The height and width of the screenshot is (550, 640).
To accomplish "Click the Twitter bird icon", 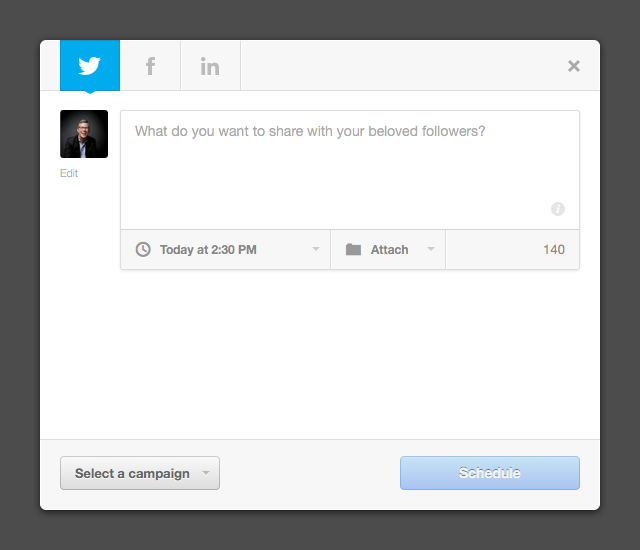I will click(89, 66).
